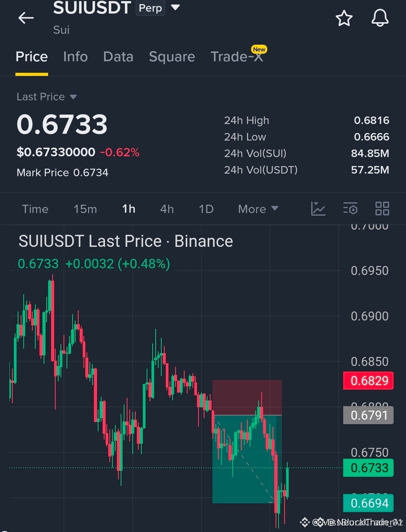
Task: Click the red stop-loss zone on chart
Action: tap(247, 398)
